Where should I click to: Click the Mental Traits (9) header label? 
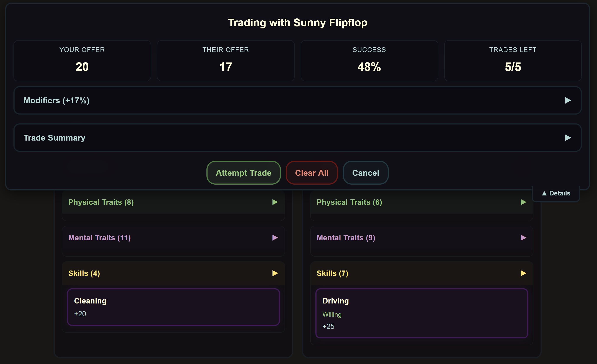coord(346,238)
